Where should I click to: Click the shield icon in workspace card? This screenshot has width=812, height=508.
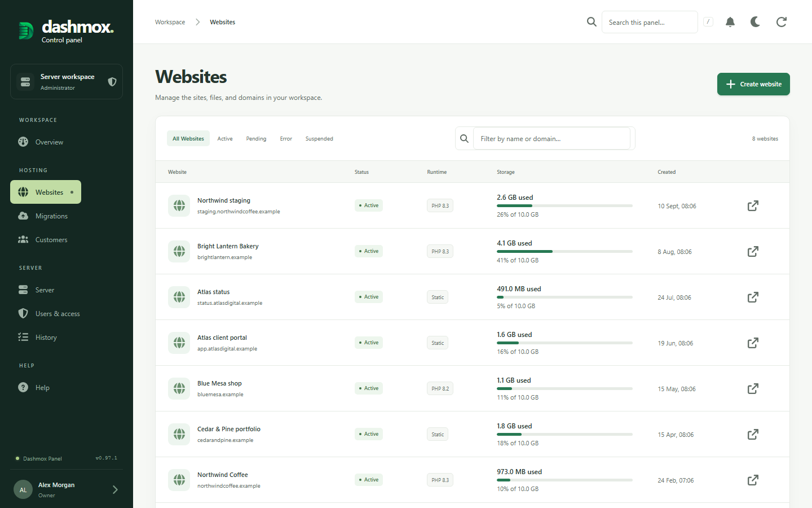(112, 82)
